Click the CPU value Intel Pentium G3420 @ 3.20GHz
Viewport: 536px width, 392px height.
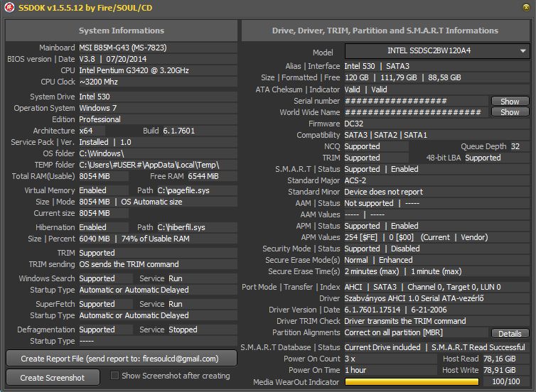point(134,70)
